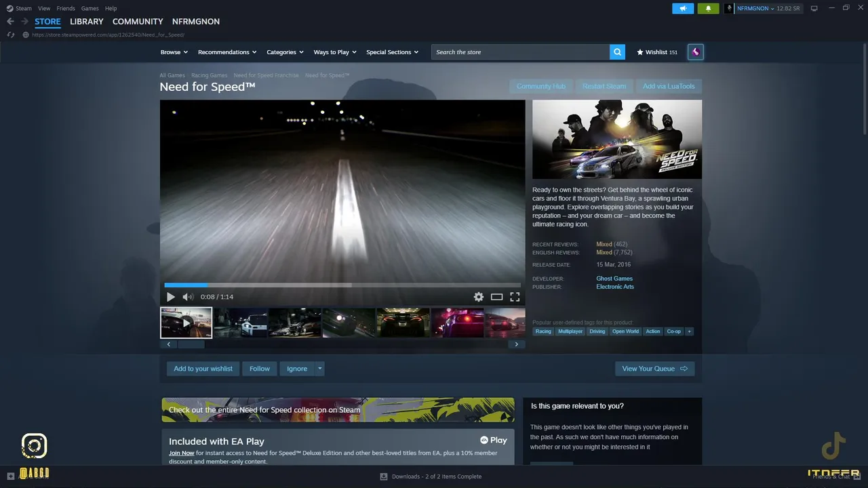The height and width of the screenshot is (488, 868).
Task: Play the trailer video
Action: (170, 297)
